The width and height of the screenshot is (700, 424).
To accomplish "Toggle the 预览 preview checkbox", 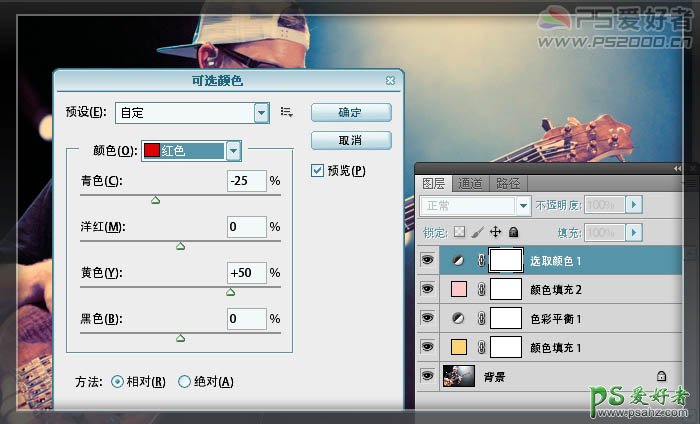I will (318, 170).
